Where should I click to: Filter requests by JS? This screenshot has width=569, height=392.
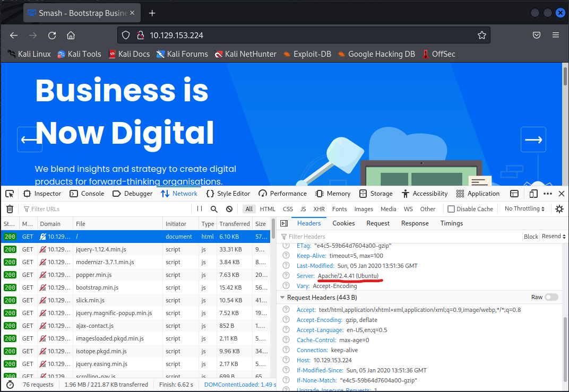[303, 209]
